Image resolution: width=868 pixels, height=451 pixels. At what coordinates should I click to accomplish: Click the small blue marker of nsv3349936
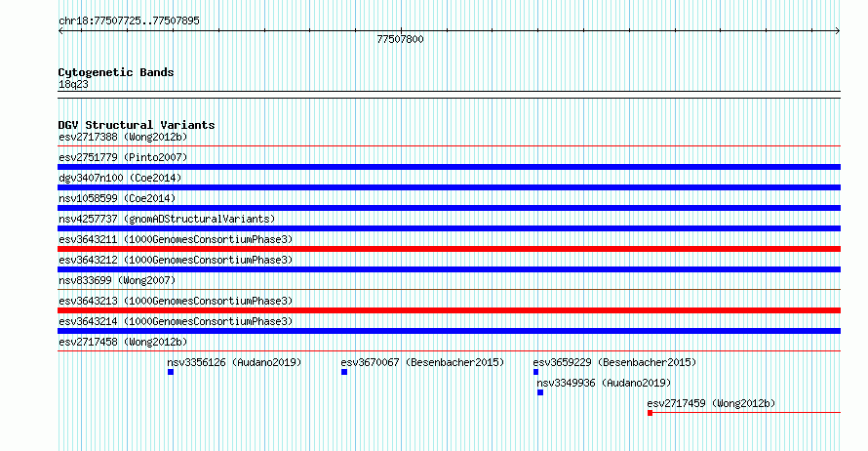540,392
